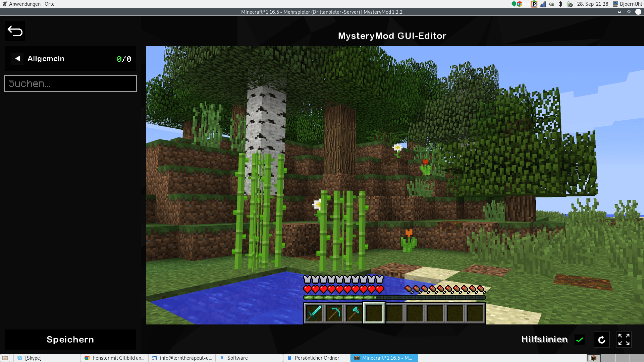Focus the Suchen search field
The height and width of the screenshot is (362, 644).
pos(70,83)
